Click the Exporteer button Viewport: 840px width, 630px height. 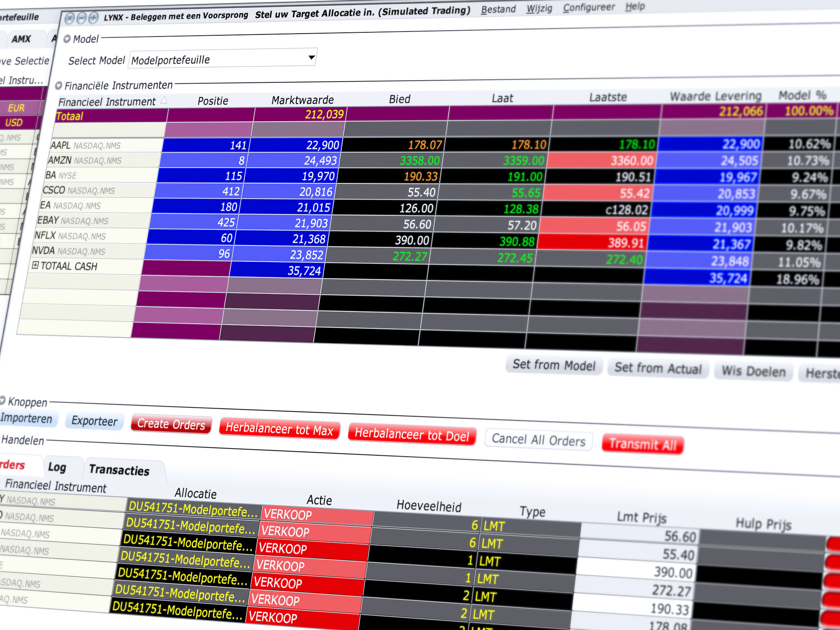tap(94, 421)
